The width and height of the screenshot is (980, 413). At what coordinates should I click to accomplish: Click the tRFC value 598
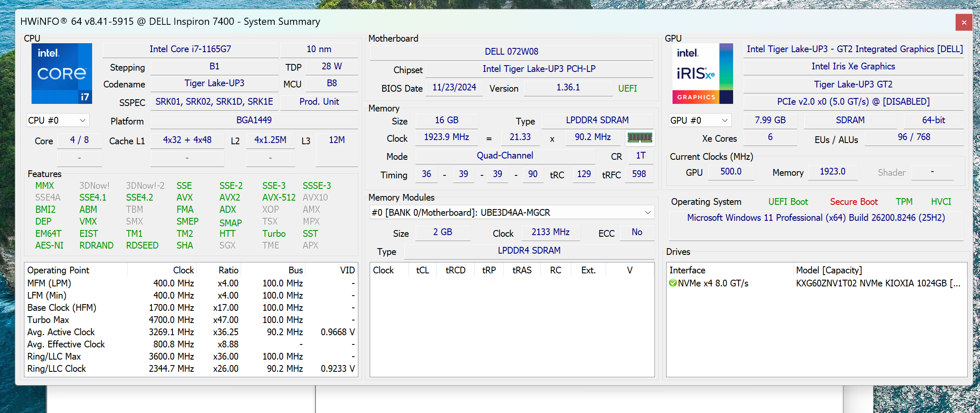pyautogui.click(x=639, y=174)
